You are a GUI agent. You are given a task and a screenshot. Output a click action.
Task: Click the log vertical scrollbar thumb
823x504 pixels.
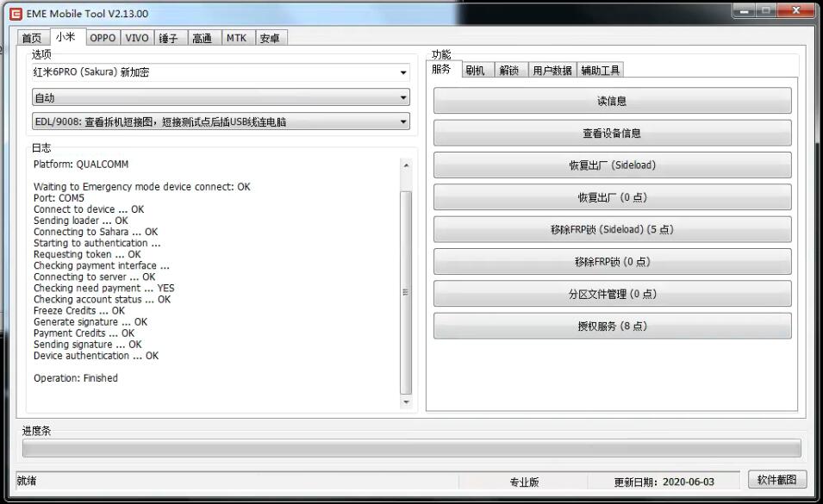coord(406,292)
